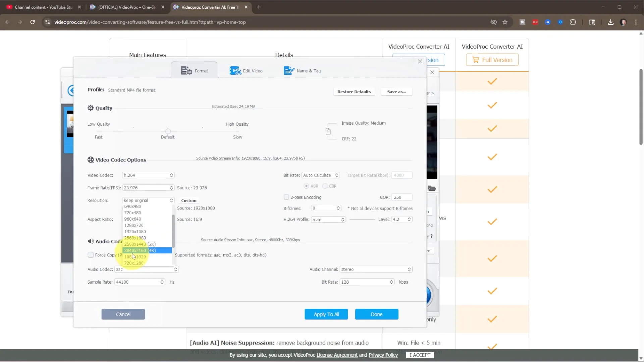Select 2560x1440 (2K) resolution
The width and height of the screenshot is (644, 362).
147,244
